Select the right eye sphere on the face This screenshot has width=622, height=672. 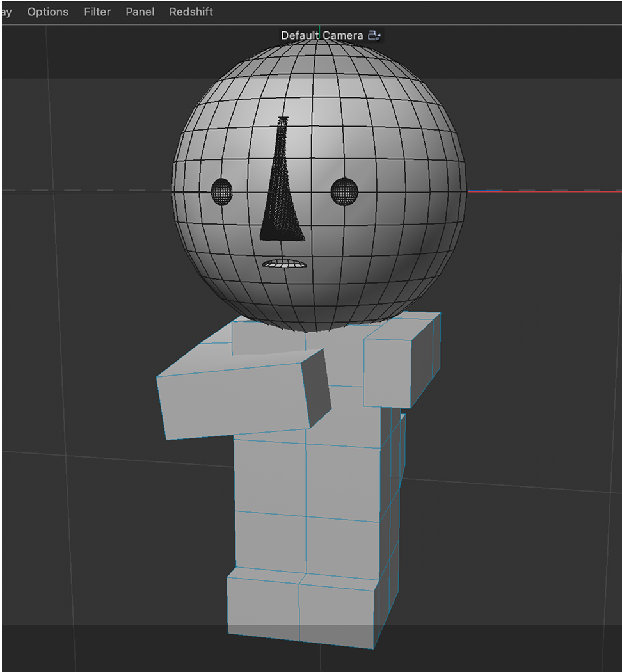coord(344,190)
